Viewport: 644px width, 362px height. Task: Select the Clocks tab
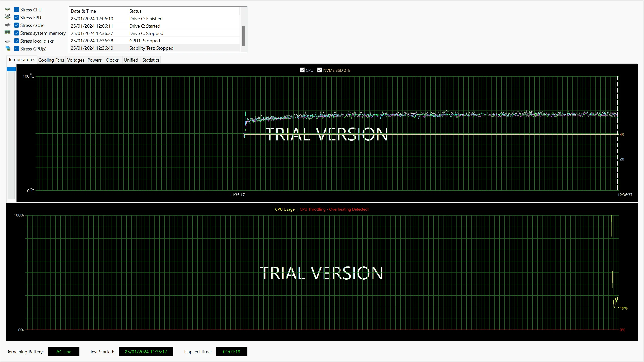pyautogui.click(x=112, y=60)
